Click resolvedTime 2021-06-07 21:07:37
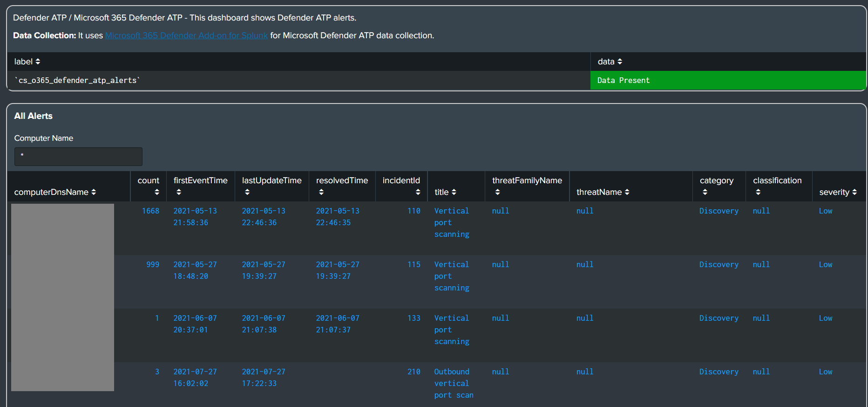This screenshot has width=868, height=407. coord(338,324)
